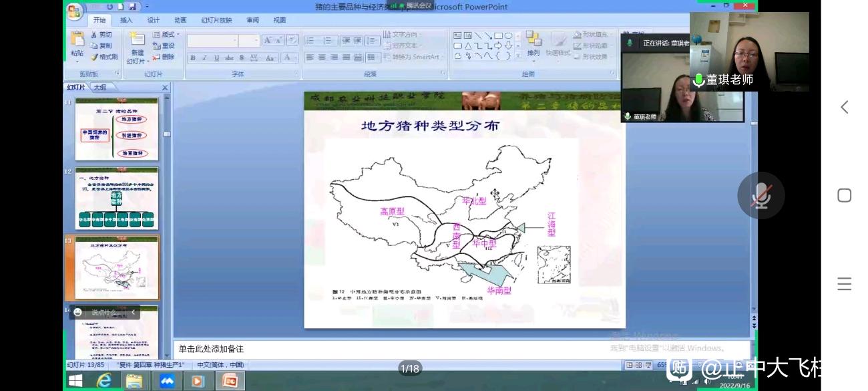This screenshot has height=391, width=868.
Task: Reset slide layout with 重设
Action: click(x=164, y=45)
